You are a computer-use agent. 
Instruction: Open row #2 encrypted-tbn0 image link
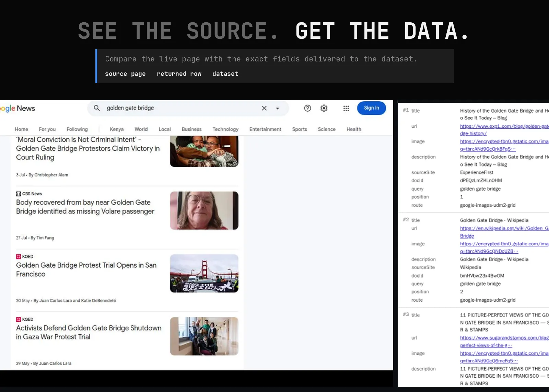coord(504,247)
